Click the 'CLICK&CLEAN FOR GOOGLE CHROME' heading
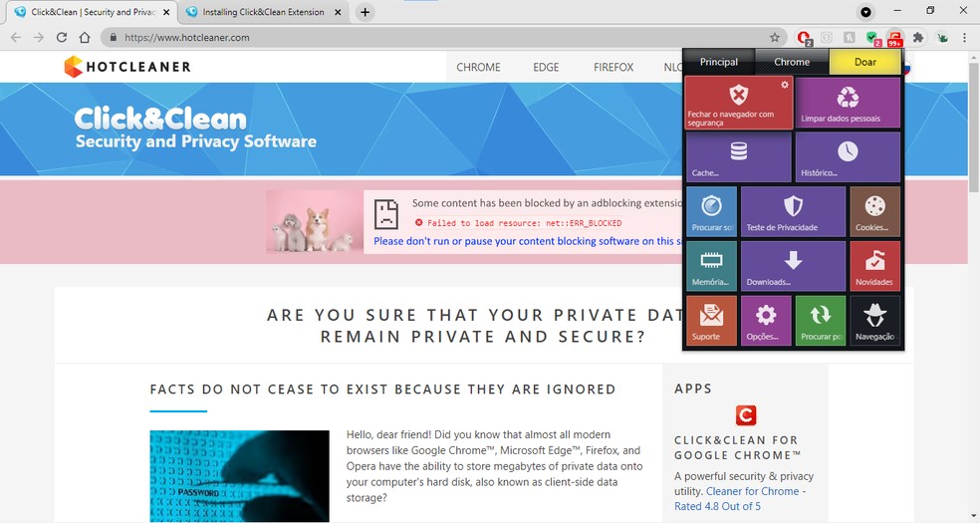 (x=738, y=447)
